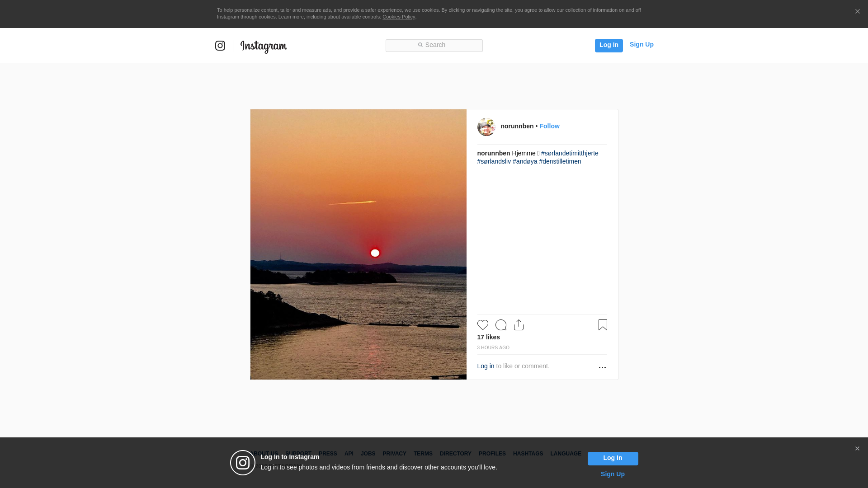Like the post with the heart icon
Image resolution: width=868 pixels, height=488 pixels.
click(483, 325)
